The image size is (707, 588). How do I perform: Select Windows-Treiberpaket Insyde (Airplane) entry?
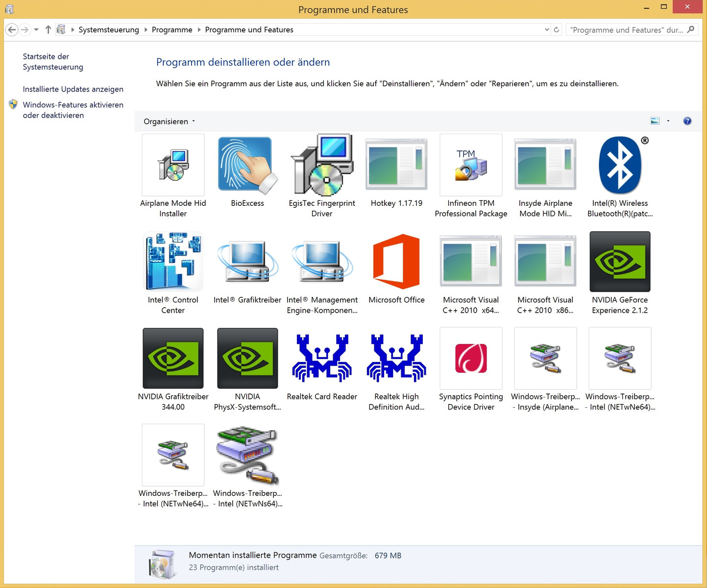(545, 369)
